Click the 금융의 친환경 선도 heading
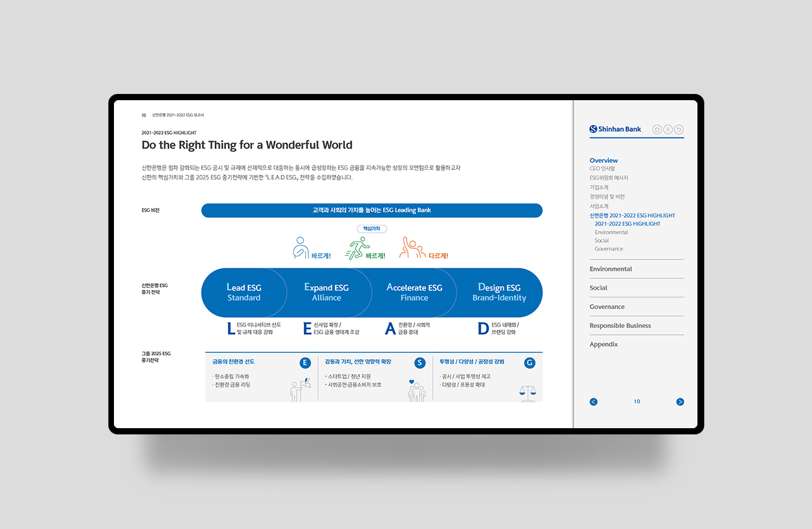The width and height of the screenshot is (812, 529). [233, 362]
